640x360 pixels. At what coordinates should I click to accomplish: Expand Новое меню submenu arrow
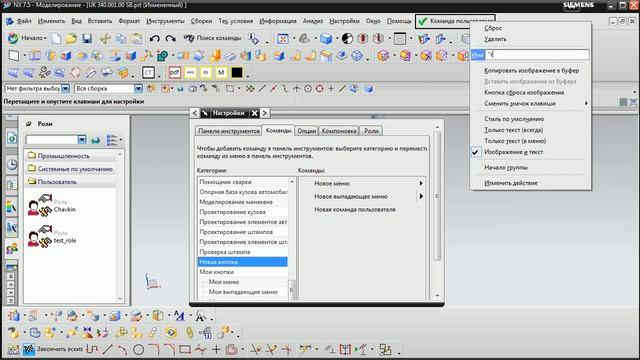421,183
